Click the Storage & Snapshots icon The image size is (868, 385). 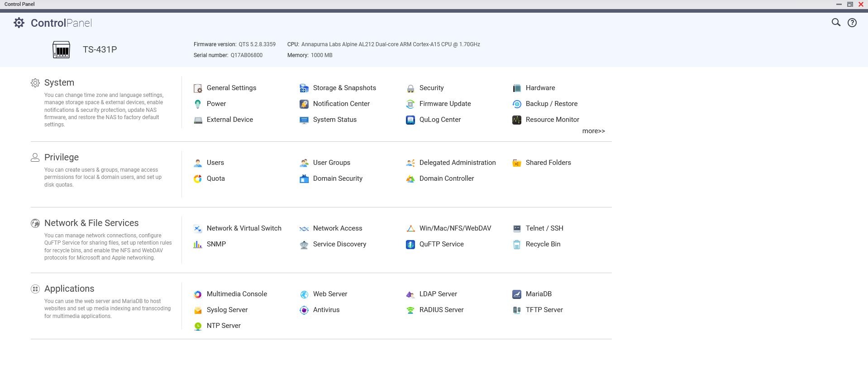[304, 88]
